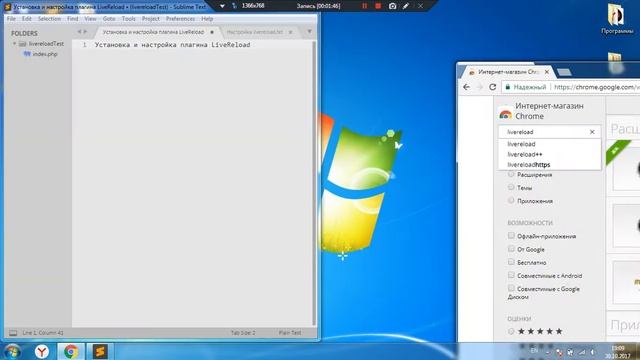Select the livereloadTest folder in sidebar
Viewport: 640px width, 360px height.
pyautogui.click(x=46, y=43)
